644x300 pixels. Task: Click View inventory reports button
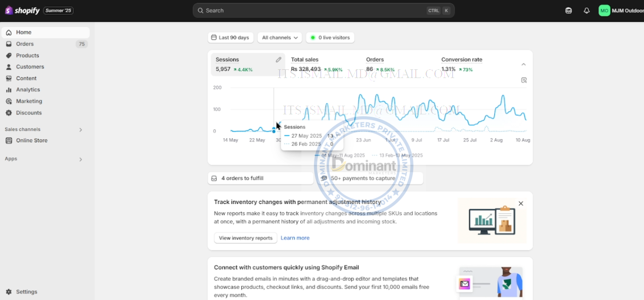[246, 238]
